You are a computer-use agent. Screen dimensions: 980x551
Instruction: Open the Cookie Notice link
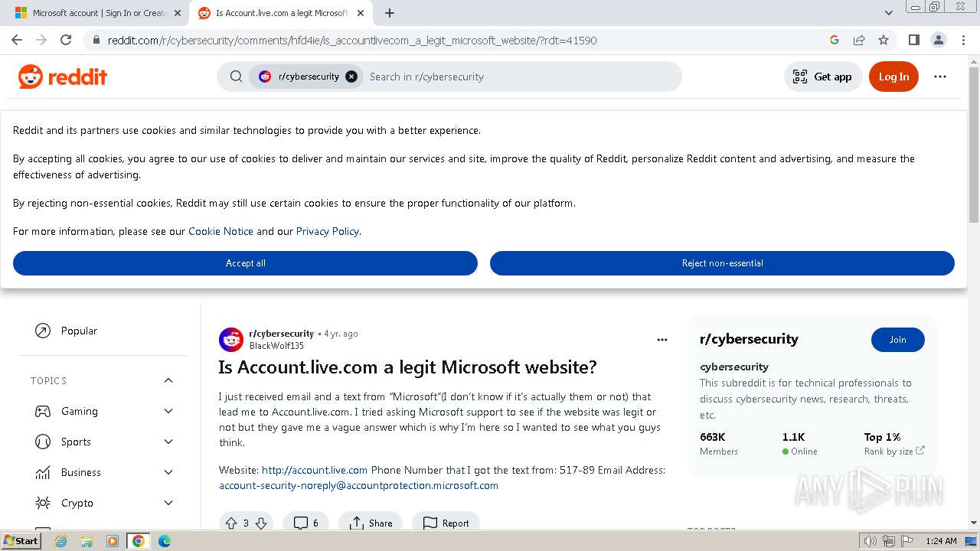[220, 231]
